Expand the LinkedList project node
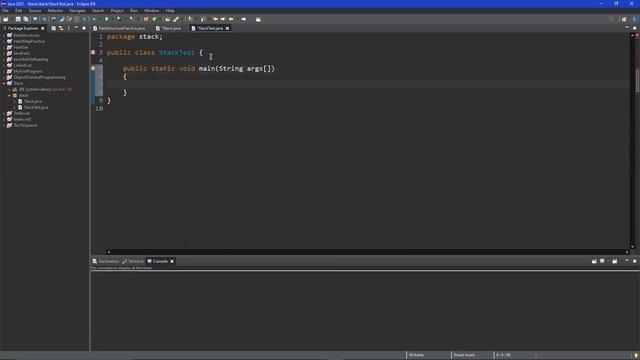This screenshot has width=640, height=360. pyautogui.click(x=4, y=65)
